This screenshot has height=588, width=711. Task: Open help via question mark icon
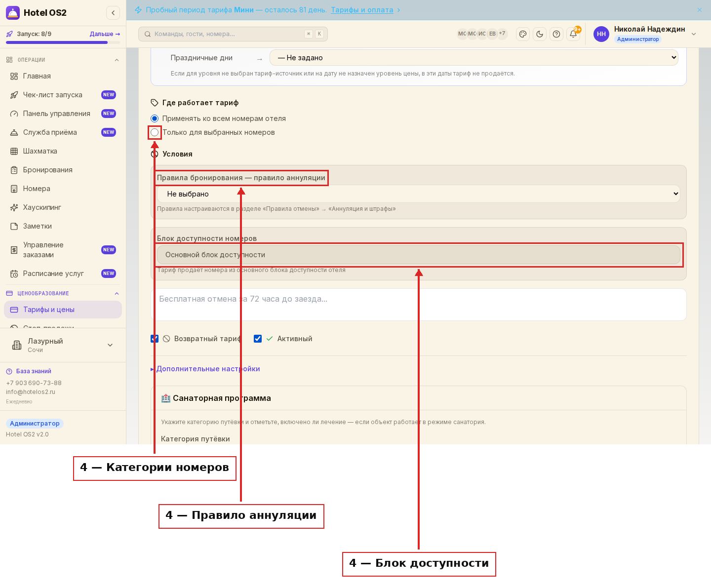(556, 34)
